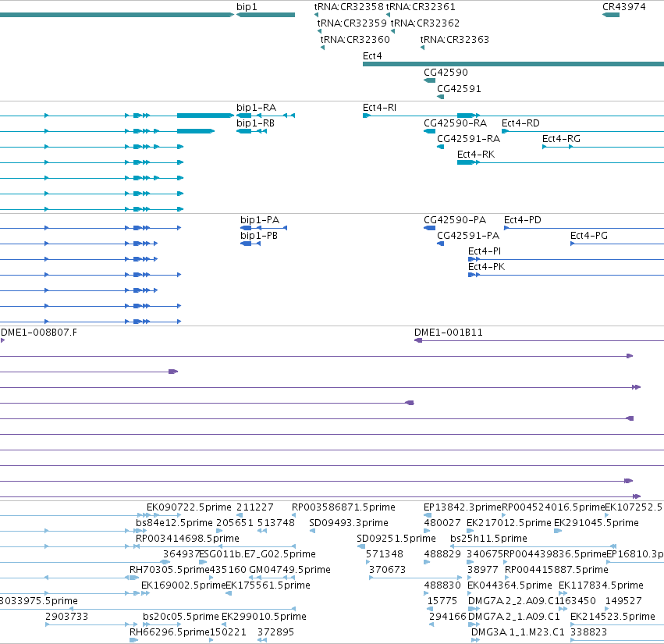Select the CG42590 gene glyph
The height and width of the screenshot is (644, 664).
click(429, 80)
